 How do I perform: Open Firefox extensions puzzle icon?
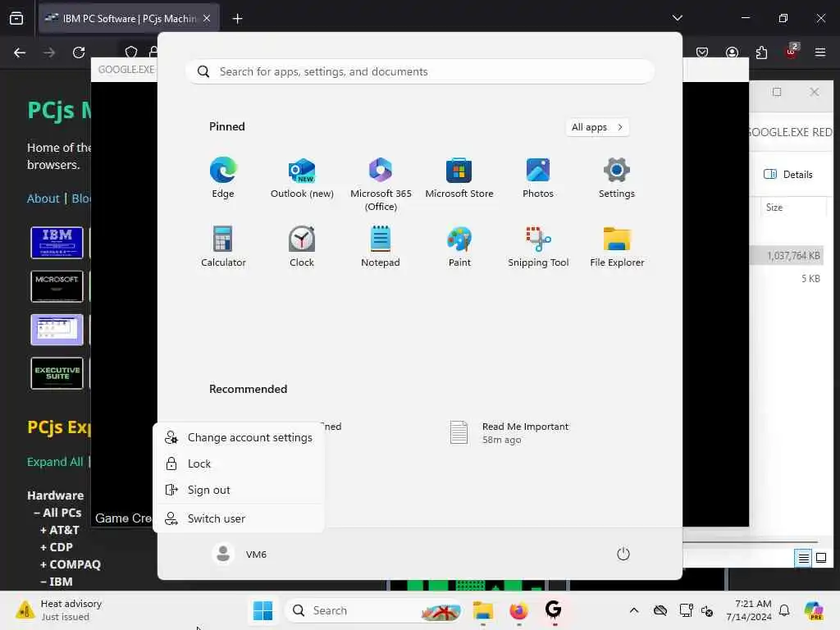tap(761, 52)
